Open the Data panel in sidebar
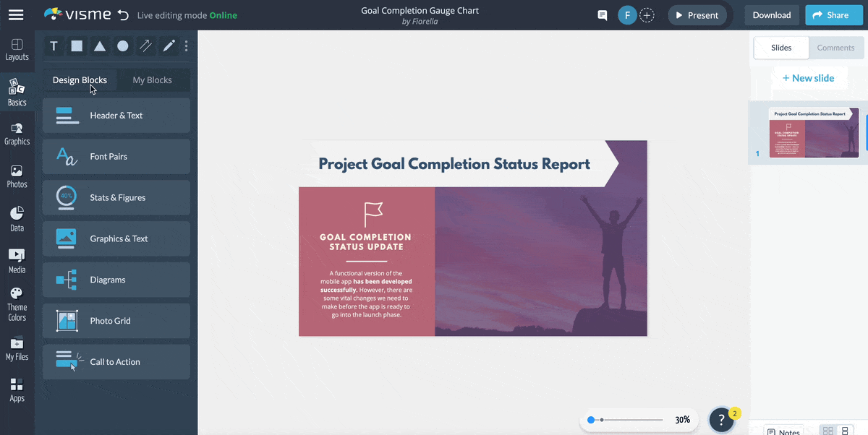 click(x=17, y=217)
